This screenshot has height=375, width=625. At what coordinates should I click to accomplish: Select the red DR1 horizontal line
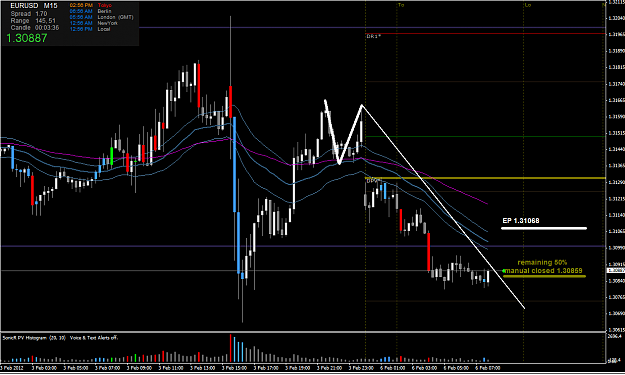[485, 33]
